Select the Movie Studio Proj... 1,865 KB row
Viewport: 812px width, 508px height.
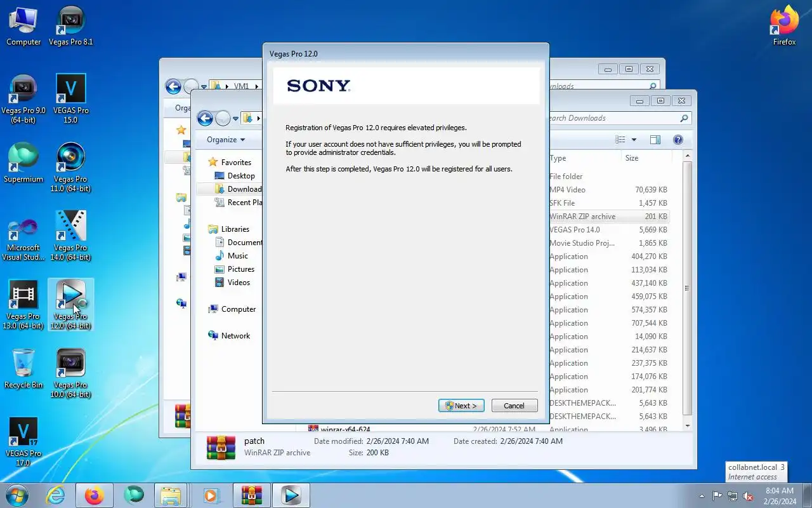(608, 243)
